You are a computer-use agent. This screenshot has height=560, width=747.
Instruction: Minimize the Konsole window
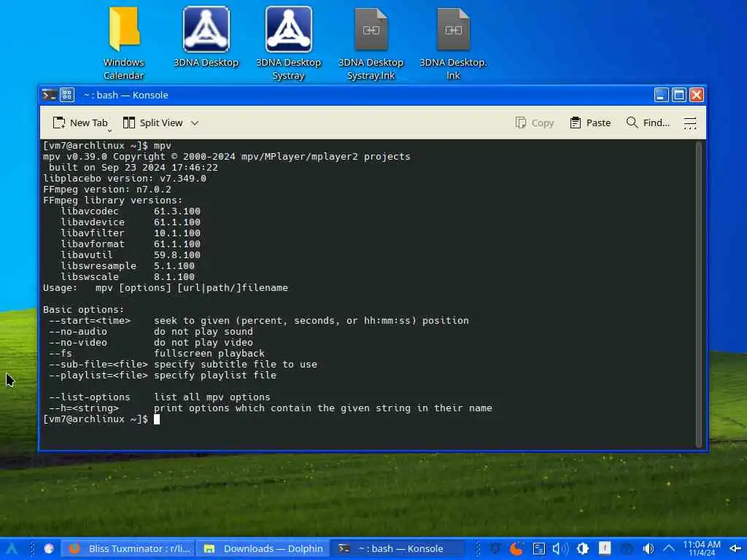coord(661,95)
